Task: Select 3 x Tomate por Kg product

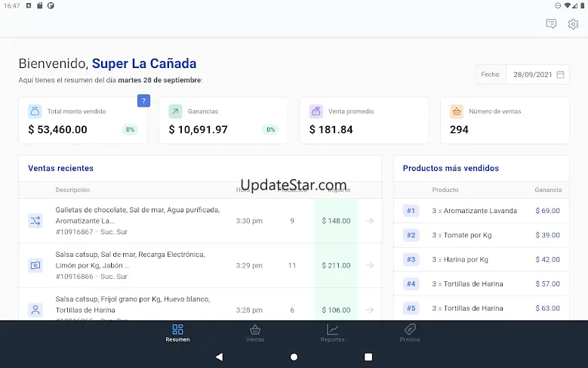Action: click(x=462, y=235)
